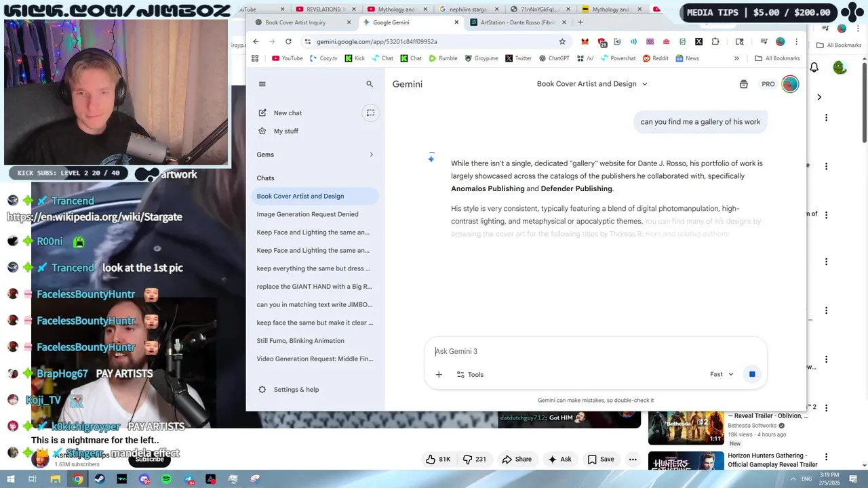Screen dimensions: 868x488
Task: Open Video Generation Request: Middle Fin chat
Action: pos(315,359)
